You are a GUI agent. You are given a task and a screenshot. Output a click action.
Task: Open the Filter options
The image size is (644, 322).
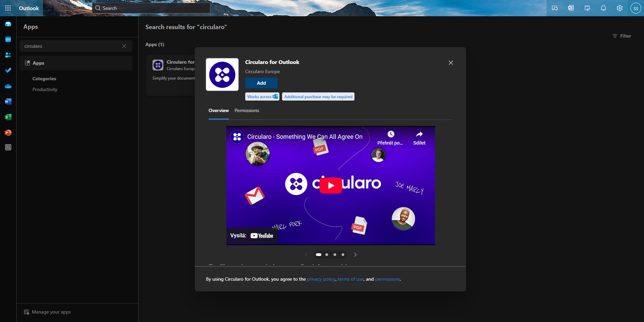tap(622, 36)
